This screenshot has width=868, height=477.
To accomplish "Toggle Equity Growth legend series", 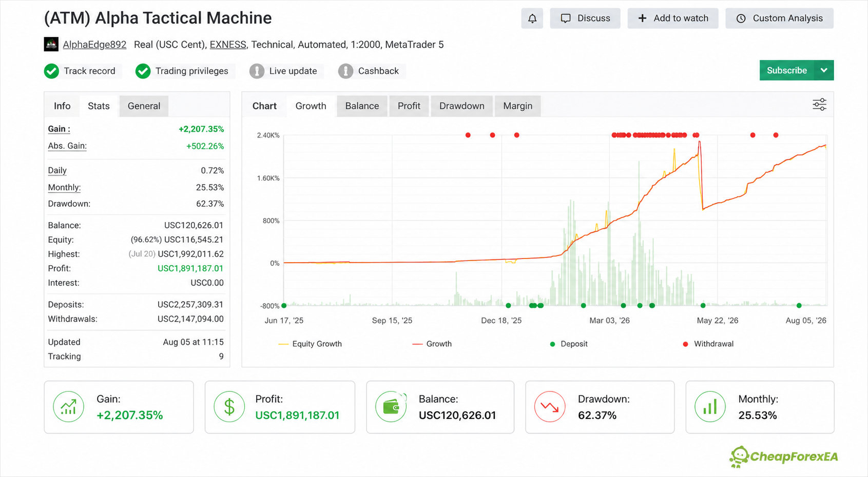I will [310, 344].
